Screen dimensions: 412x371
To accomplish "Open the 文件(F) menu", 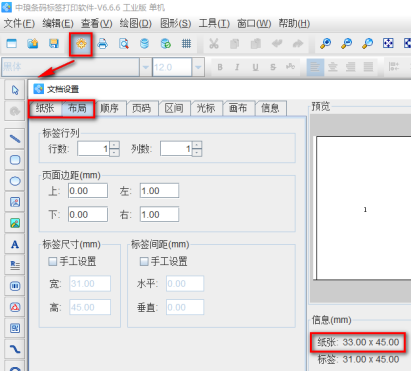I will (x=19, y=23).
